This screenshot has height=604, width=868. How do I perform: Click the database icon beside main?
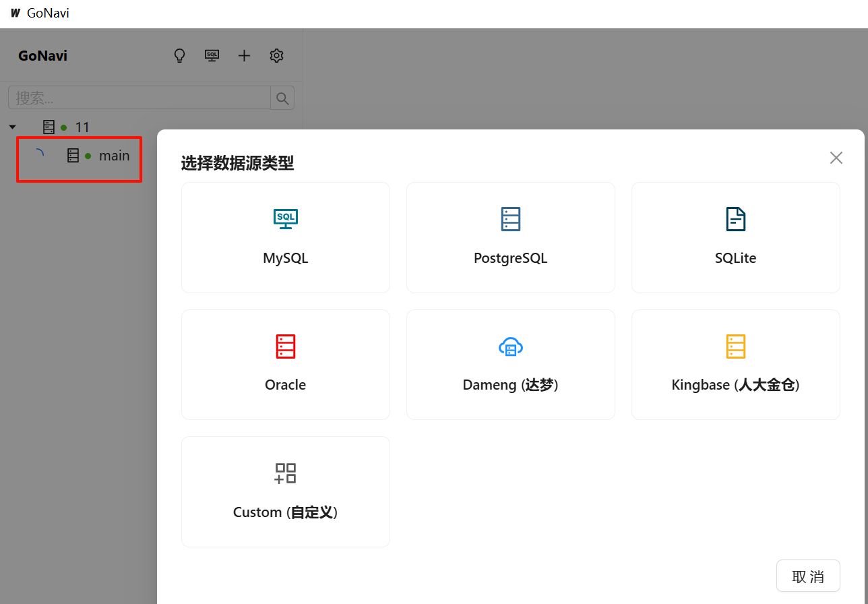pos(73,156)
